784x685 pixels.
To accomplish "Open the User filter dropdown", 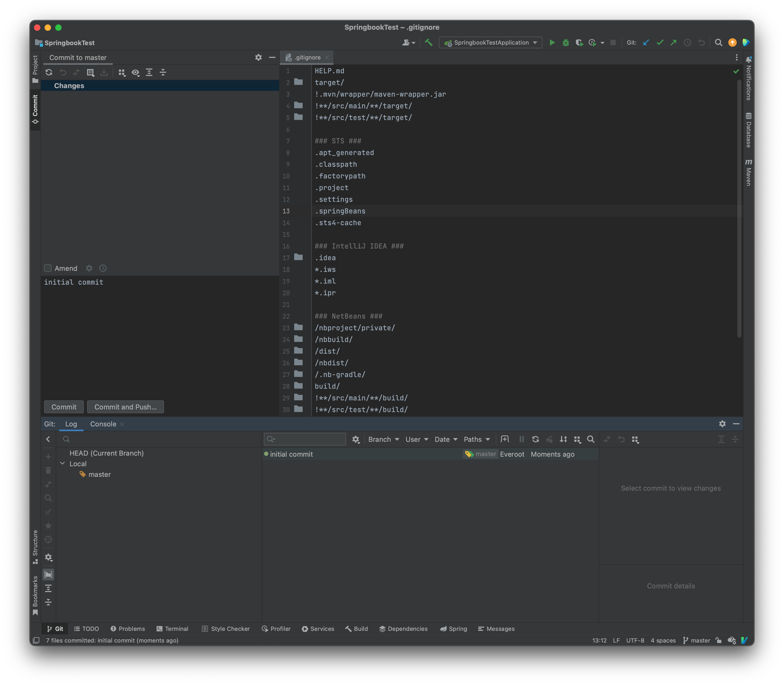I will pos(417,439).
